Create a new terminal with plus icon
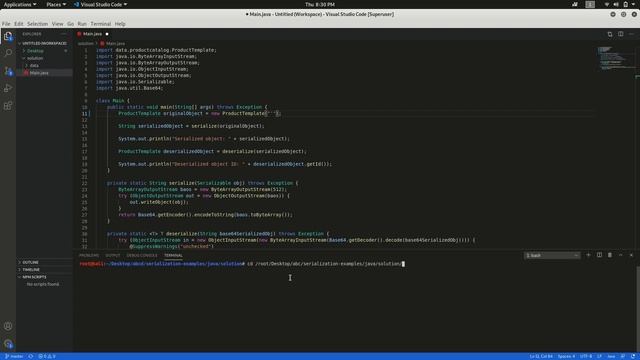 click(x=588, y=255)
